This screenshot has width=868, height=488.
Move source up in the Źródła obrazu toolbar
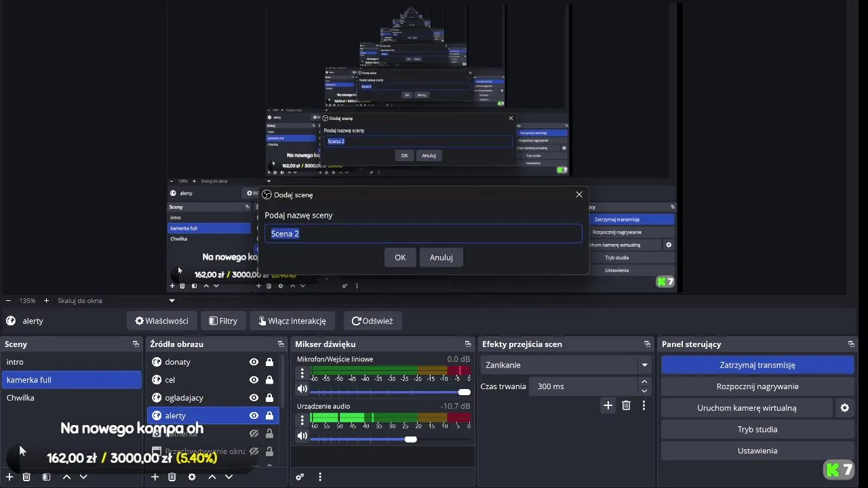[212, 477]
